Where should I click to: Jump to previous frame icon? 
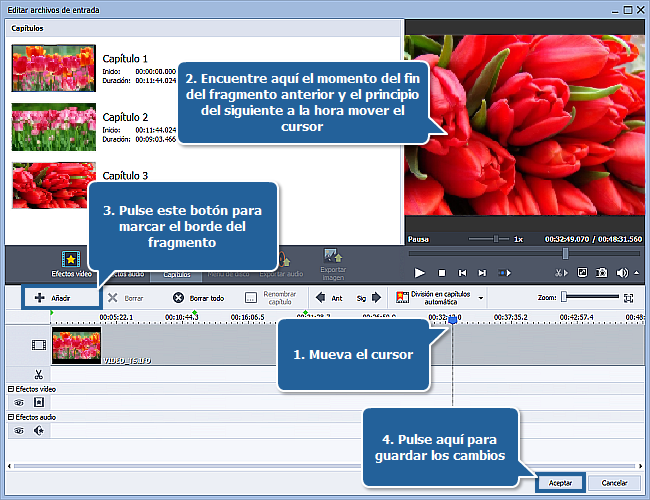coord(462,272)
